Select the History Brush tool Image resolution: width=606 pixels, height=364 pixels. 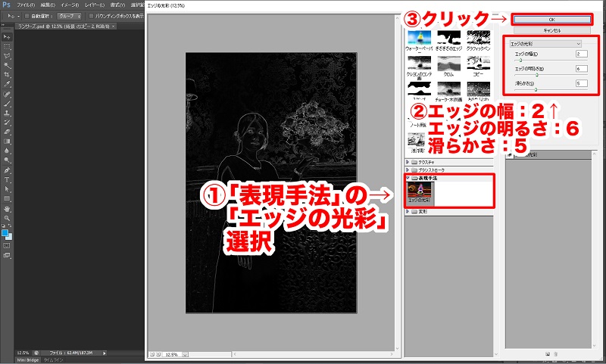coord(7,123)
